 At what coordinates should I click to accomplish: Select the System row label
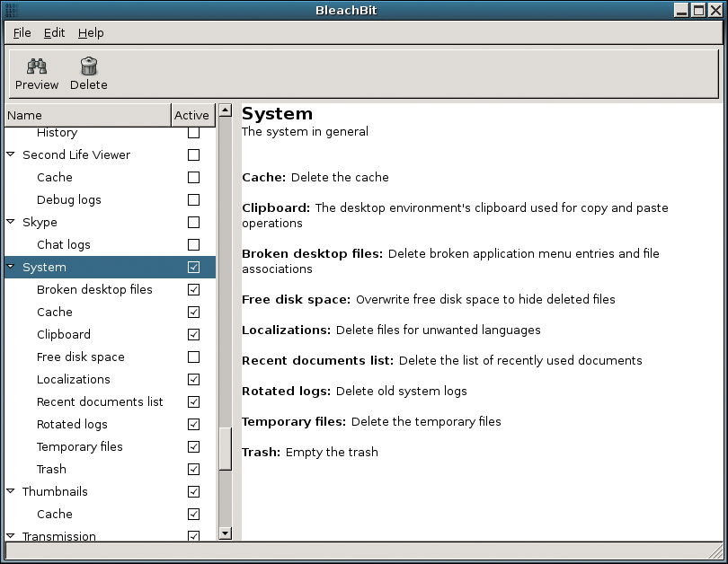click(45, 267)
